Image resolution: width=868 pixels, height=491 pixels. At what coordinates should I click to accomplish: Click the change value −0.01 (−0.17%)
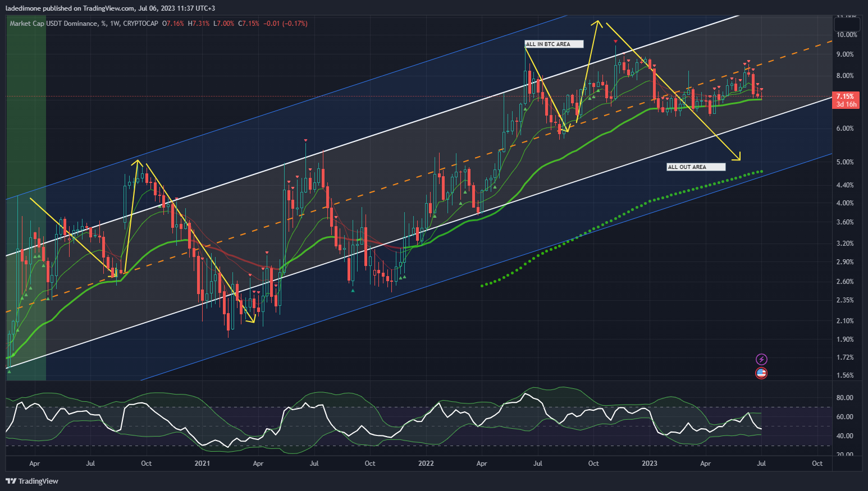click(286, 24)
